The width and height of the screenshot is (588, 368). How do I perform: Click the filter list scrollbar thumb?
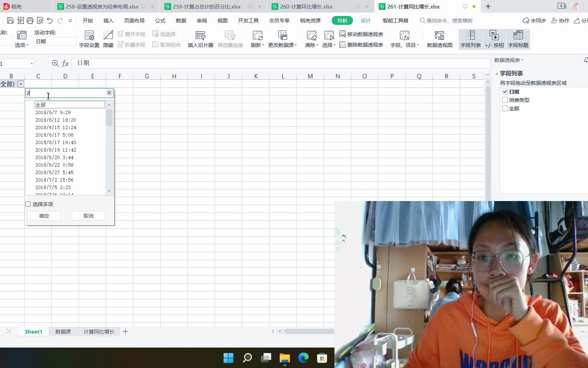coord(109,118)
